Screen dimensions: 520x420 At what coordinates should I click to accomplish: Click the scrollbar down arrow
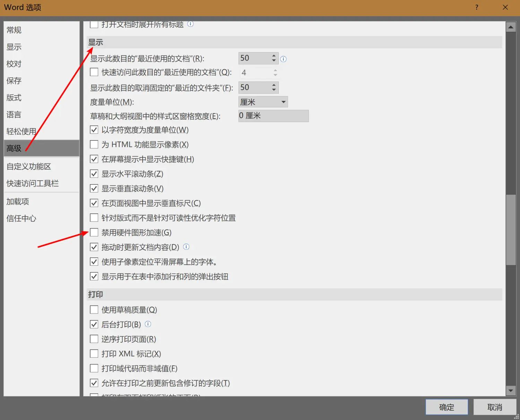click(x=511, y=391)
